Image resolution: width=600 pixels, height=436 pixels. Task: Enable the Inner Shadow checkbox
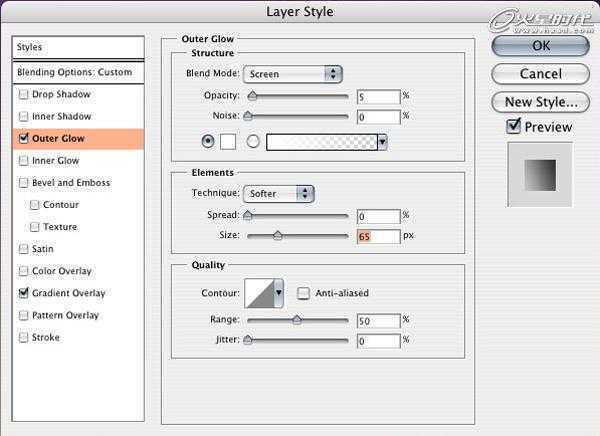click(x=23, y=116)
